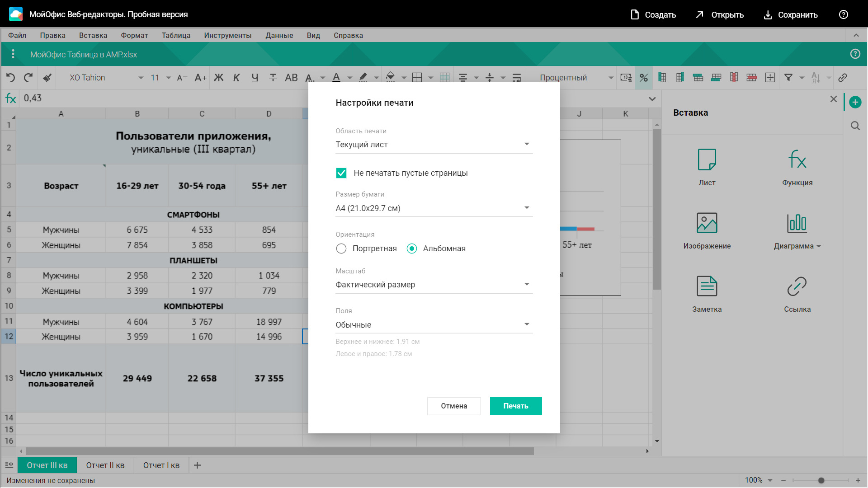Open Размер бумаги dropdown
The height and width of the screenshot is (488, 868).
(x=434, y=208)
